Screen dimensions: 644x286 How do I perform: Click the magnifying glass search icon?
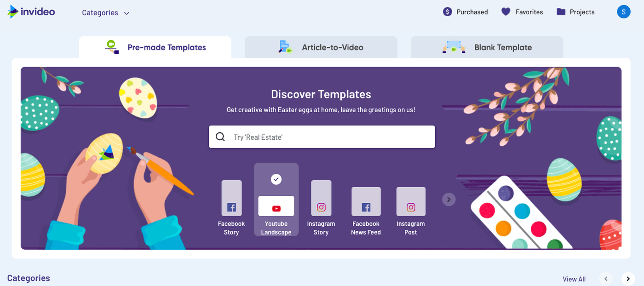220,137
